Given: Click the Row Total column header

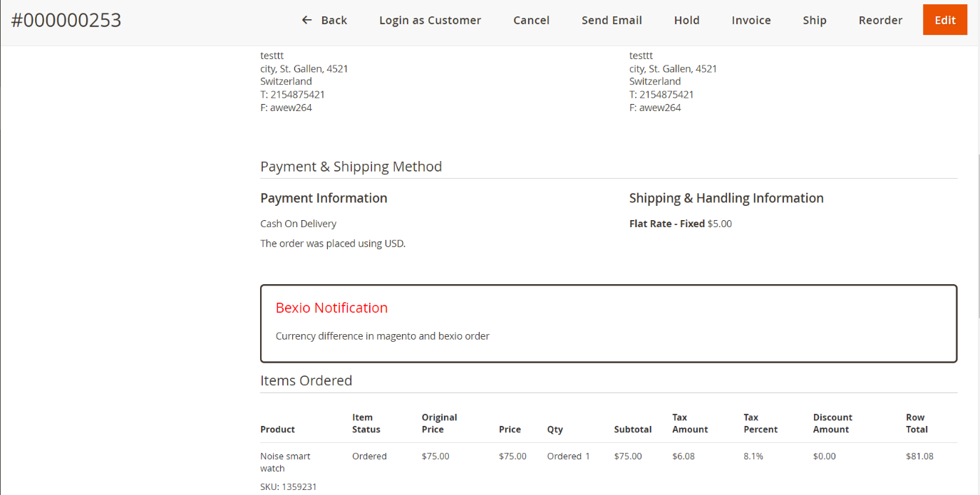Looking at the screenshot, I should pos(917,423).
